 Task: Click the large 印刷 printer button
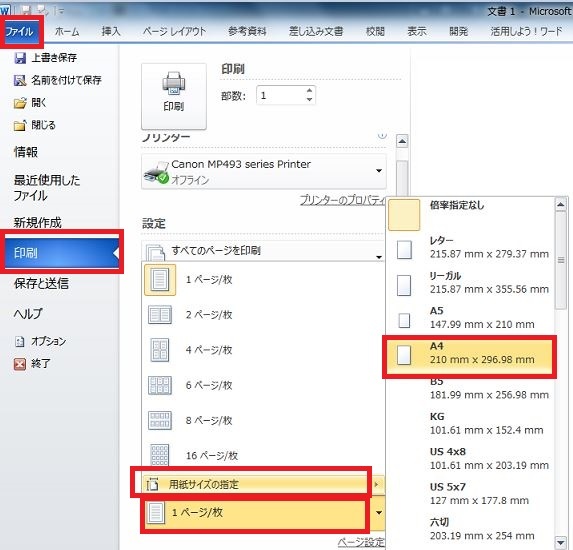tap(174, 96)
